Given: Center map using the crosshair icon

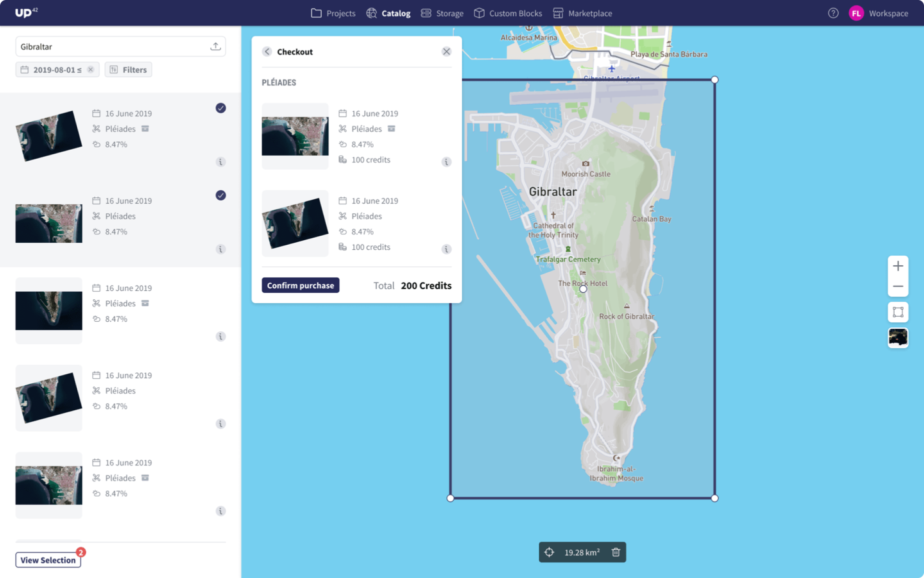Looking at the screenshot, I should pyautogui.click(x=549, y=552).
